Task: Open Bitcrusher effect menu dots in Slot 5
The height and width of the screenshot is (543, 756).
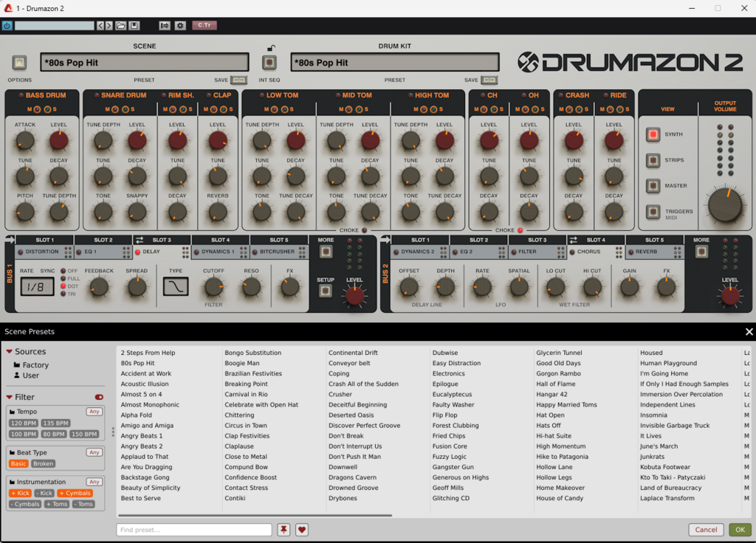Action: click(302, 252)
